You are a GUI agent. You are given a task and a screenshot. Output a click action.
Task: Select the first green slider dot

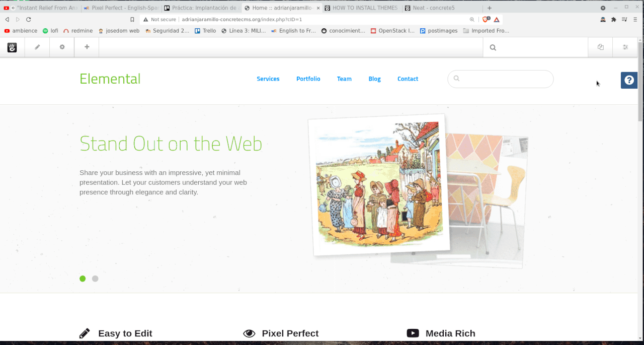click(x=83, y=279)
